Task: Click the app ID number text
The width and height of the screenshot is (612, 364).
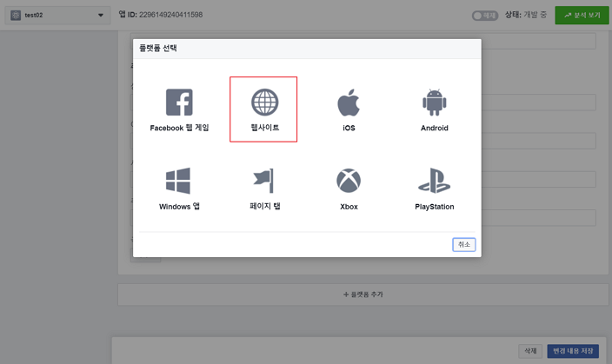Action: [x=170, y=15]
